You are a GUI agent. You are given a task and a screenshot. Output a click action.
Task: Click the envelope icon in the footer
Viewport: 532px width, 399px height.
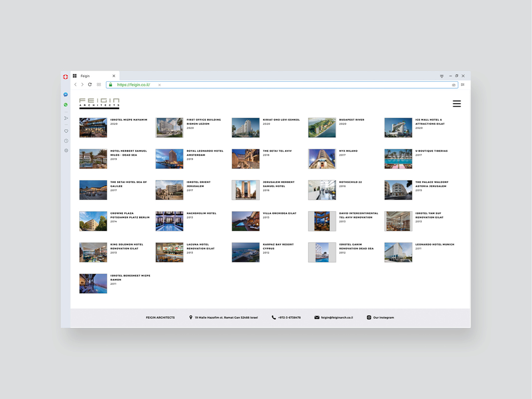(317, 318)
